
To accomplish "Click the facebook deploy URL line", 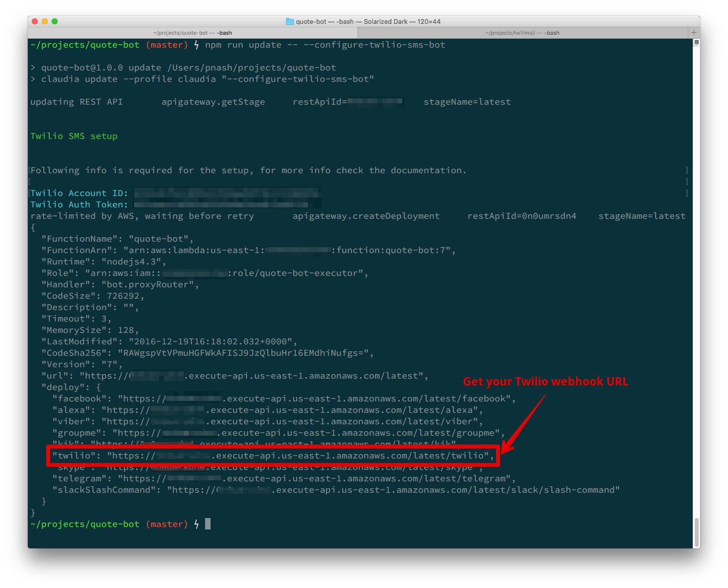I will pos(284,398).
